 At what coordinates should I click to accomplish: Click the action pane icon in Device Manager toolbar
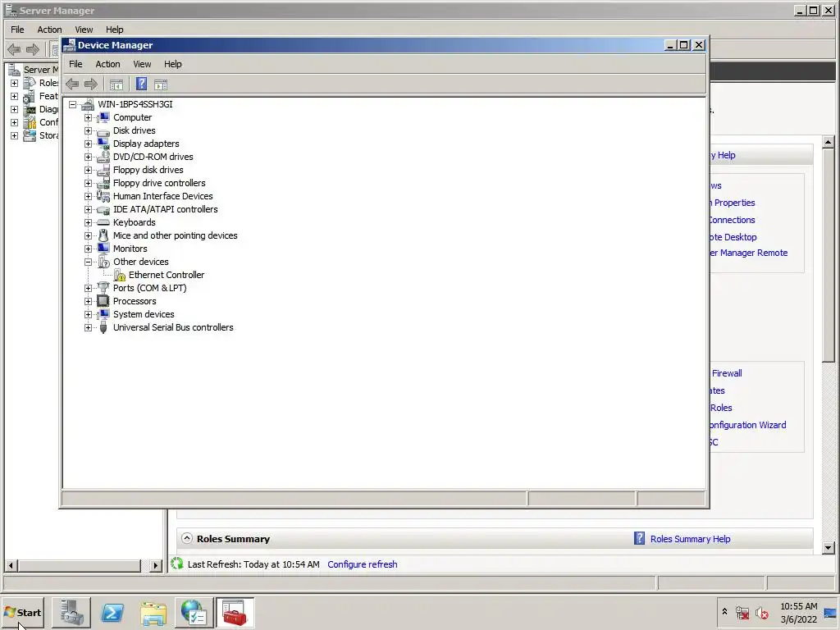pos(161,84)
